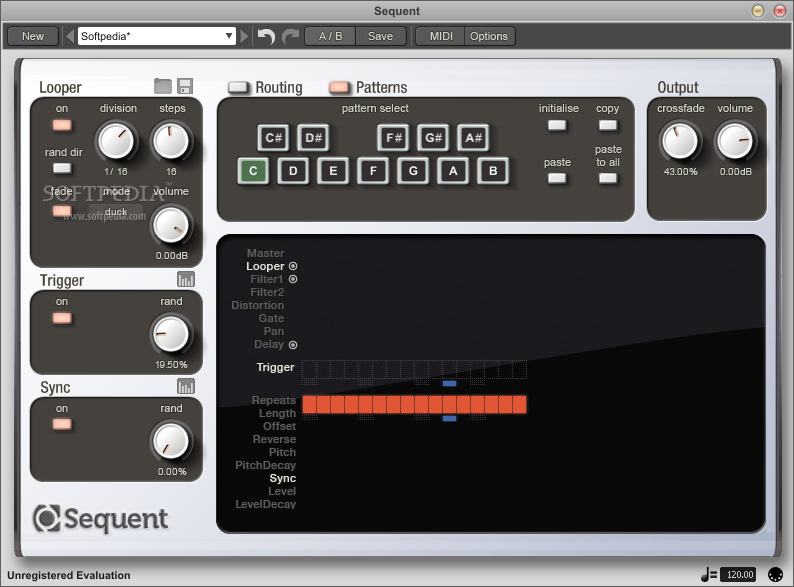Select pattern B
The height and width of the screenshot is (587, 794).
tap(493, 171)
